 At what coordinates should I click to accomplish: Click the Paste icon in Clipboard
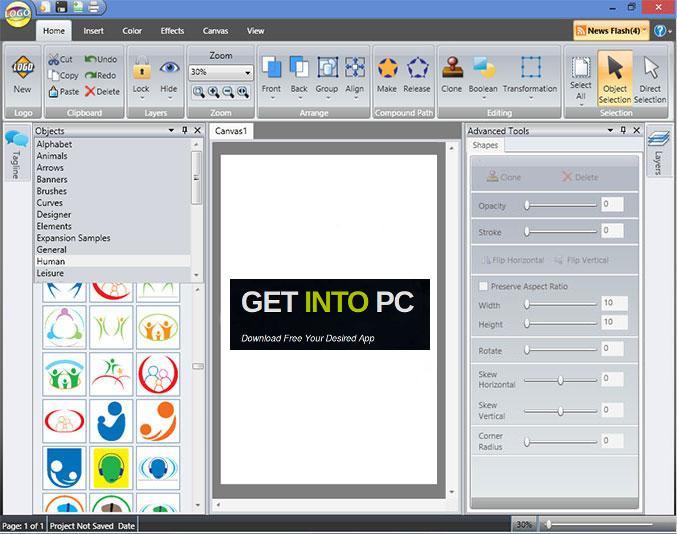point(54,91)
